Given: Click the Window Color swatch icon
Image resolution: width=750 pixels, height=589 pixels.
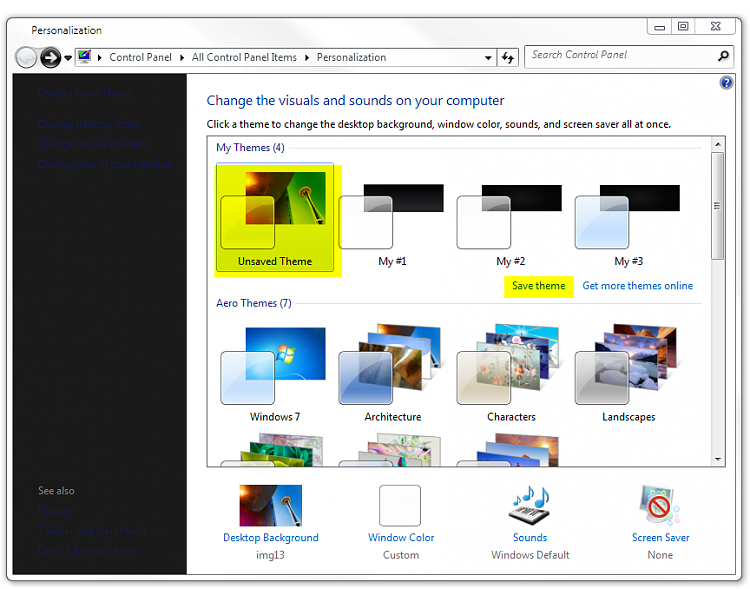Looking at the screenshot, I should point(400,506).
